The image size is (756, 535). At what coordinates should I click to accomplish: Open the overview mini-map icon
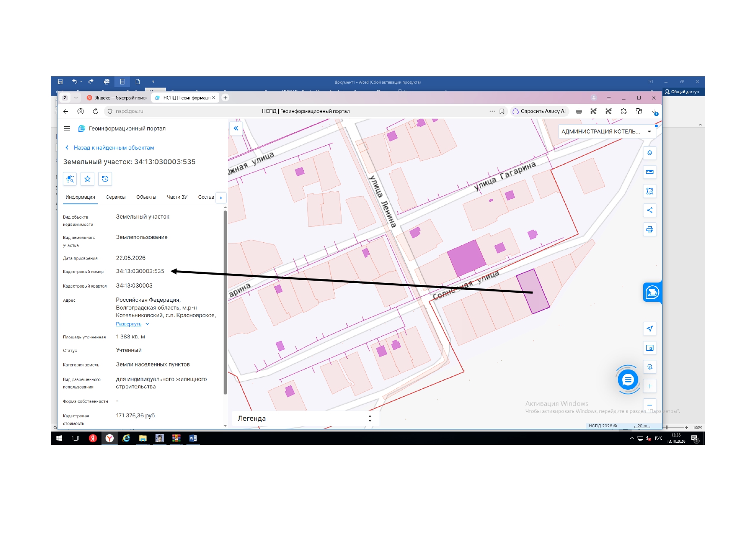650,348
